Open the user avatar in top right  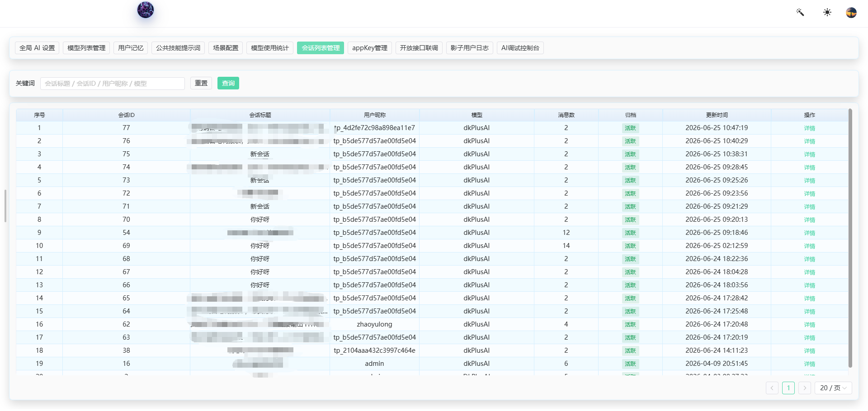click(x=851, y=12)
